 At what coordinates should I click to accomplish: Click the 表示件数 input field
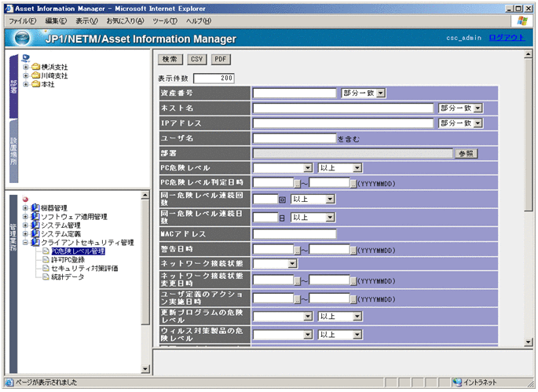(x=214, y=79)
